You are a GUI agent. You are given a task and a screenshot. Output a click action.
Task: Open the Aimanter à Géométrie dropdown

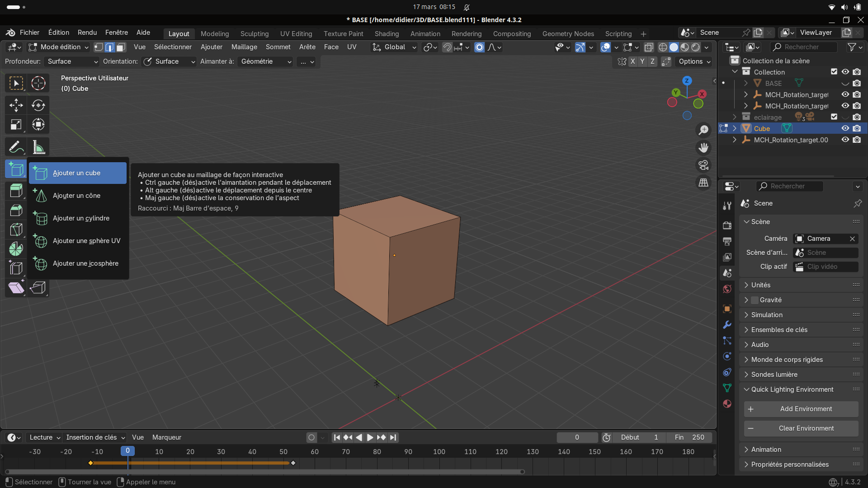(x=266, y=61)
